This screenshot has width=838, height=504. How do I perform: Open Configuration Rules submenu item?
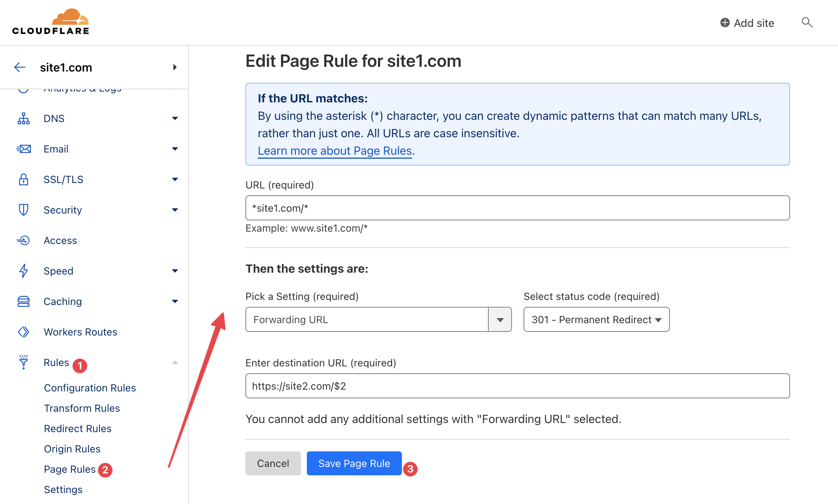90,388
